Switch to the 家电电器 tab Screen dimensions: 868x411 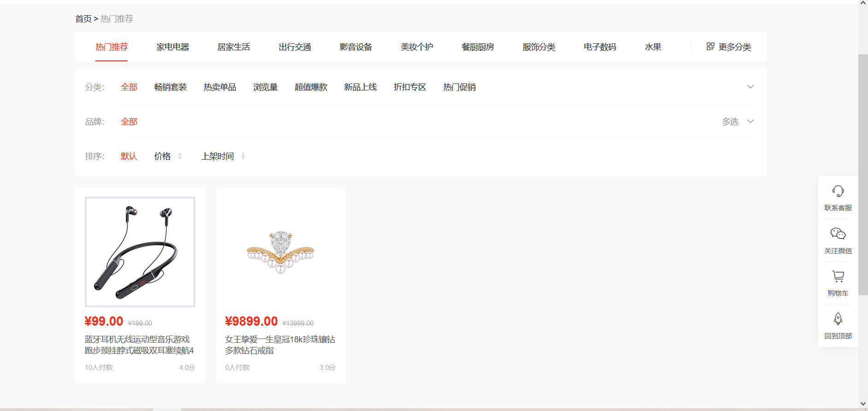point(173,47)
